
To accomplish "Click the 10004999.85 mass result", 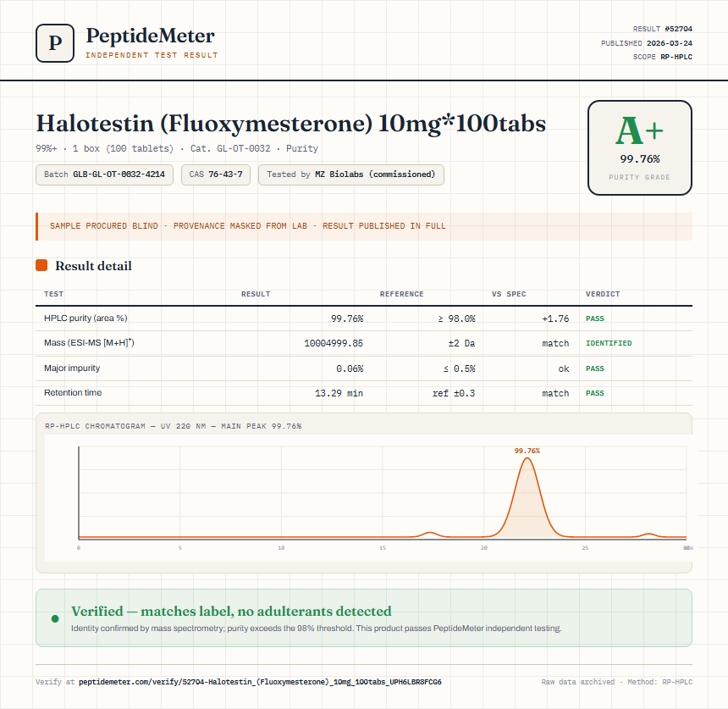I will 334,343.
